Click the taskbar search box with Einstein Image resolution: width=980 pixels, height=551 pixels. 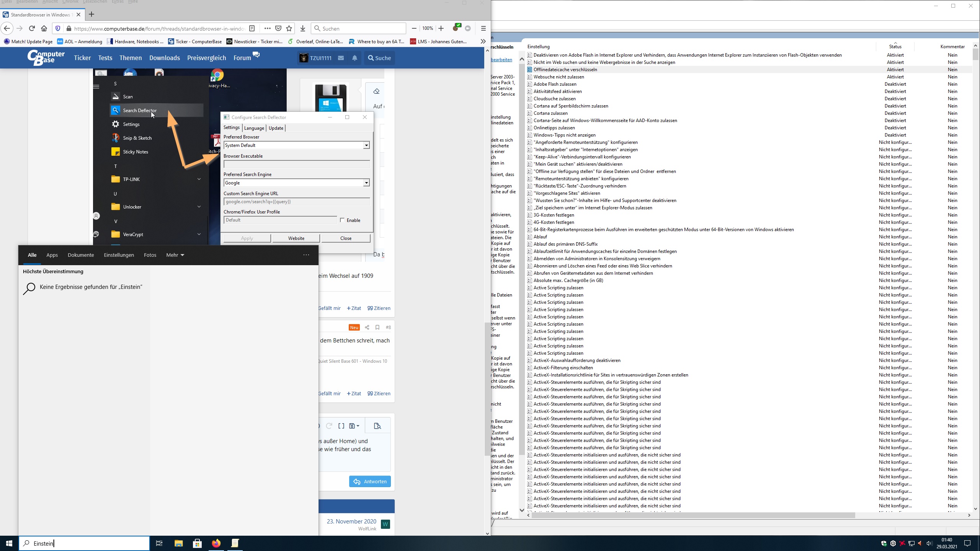(x=84, y=543)
